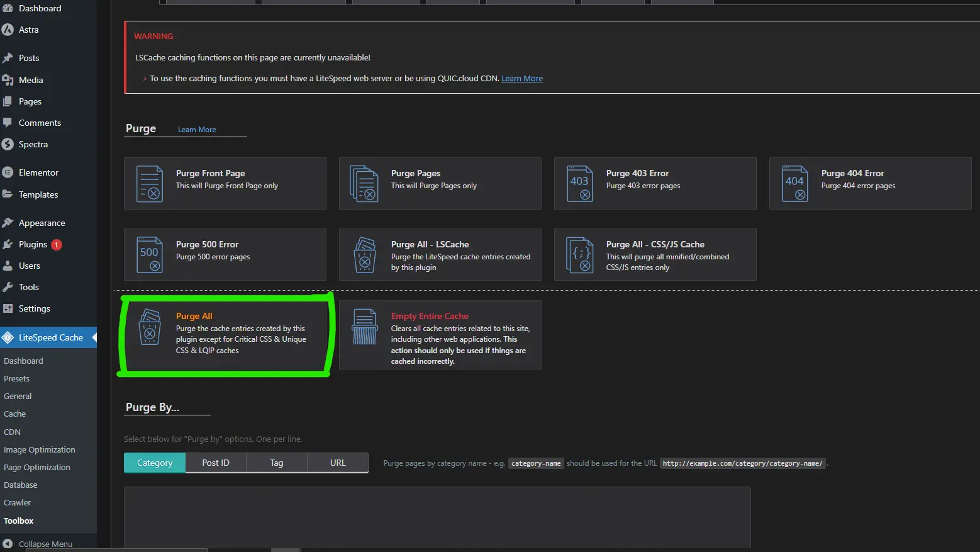Click the Spectra logo icon

(x=8, y=144)
